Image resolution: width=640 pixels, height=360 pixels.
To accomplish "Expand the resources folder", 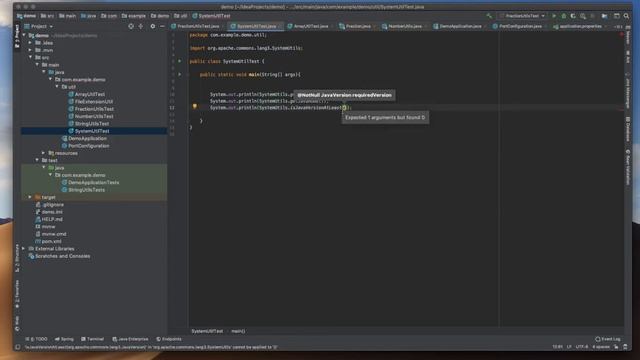I will point(44,153).
